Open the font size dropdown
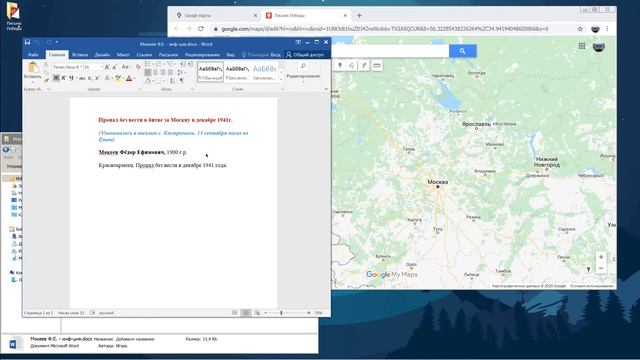The width and height of the screenshot is (640, 360). (101, 67)
